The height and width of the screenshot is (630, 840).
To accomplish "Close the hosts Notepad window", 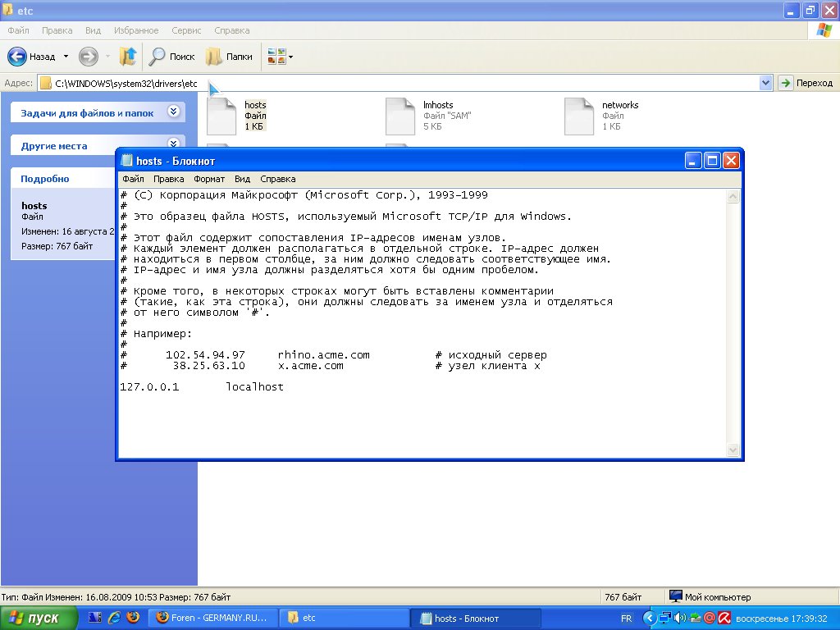I will pos(731,161).
